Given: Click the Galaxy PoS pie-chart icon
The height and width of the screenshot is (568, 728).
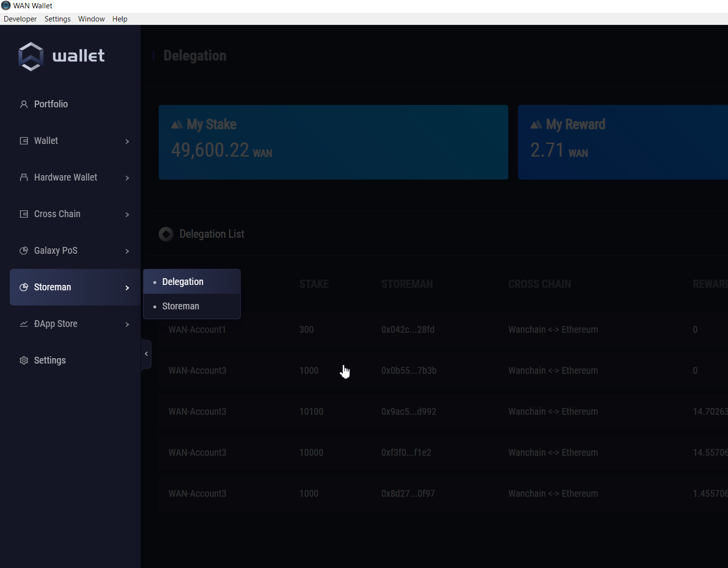Looking at the screenshot, I should coord(23,250).
